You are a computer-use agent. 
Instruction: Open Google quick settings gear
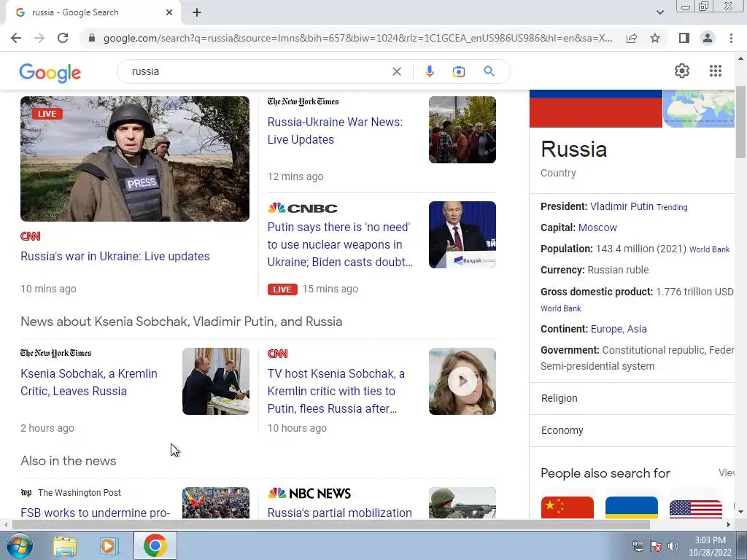click(x=682, y=71)
